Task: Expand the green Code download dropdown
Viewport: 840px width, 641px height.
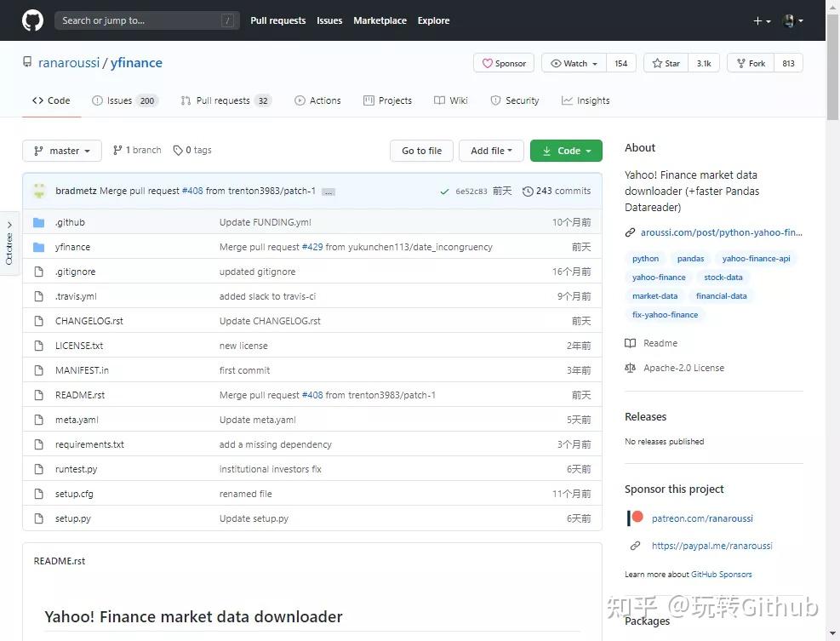Action: click(x=566, y=151)
